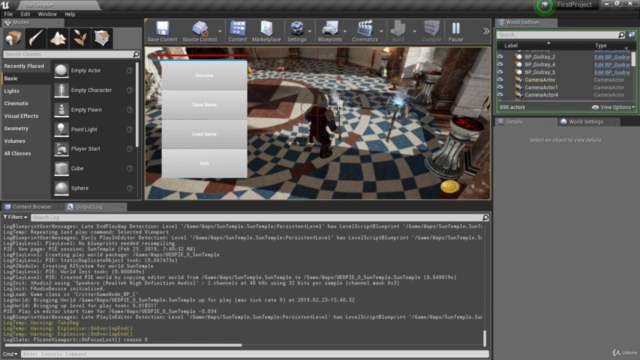Click the Output Log vertical scrollbar

point(484,338)
